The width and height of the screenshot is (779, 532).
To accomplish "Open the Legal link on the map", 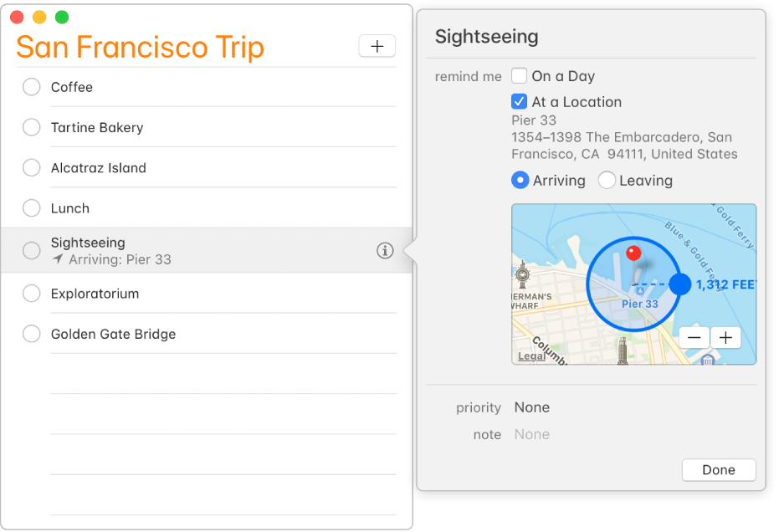I will (531, 356).
